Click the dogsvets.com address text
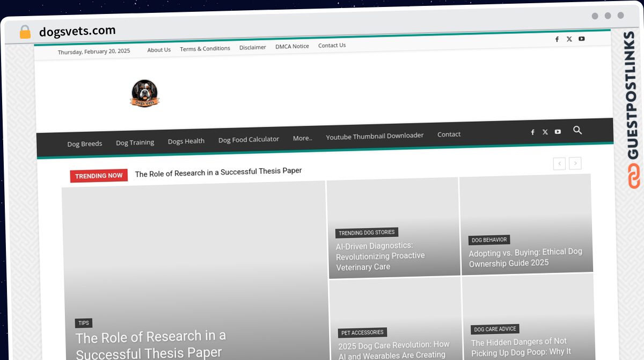 77,31
